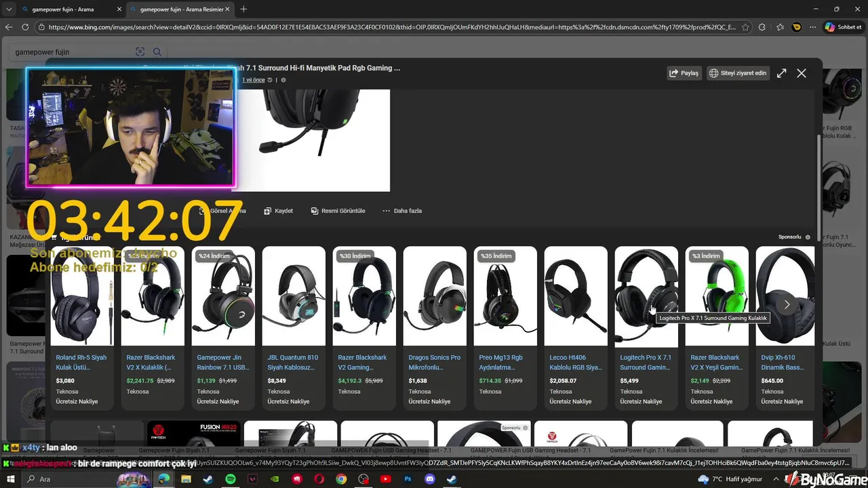Open YouTube icon on the taskbar

coord(385,479)
